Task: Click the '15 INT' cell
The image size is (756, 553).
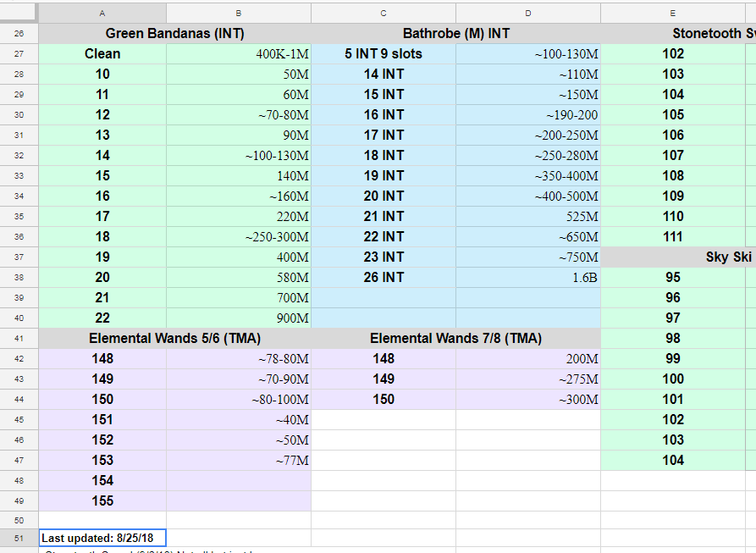Action: pos(384,95)
